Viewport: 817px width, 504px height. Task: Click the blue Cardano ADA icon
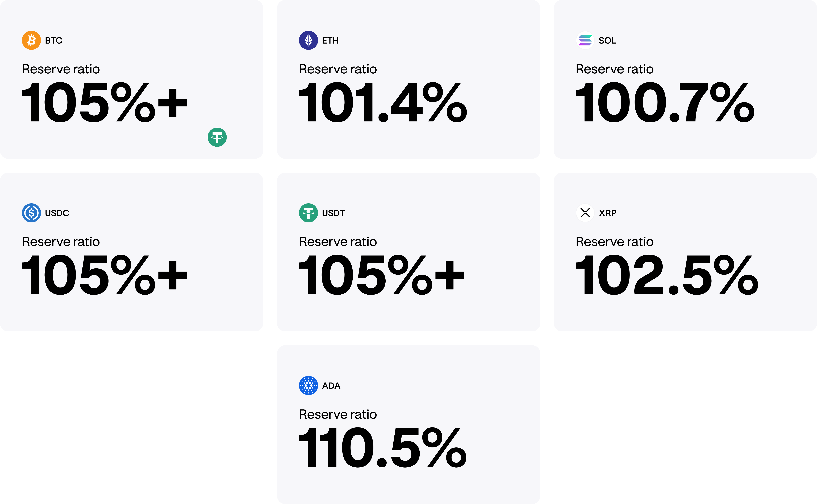pos(308,385)
